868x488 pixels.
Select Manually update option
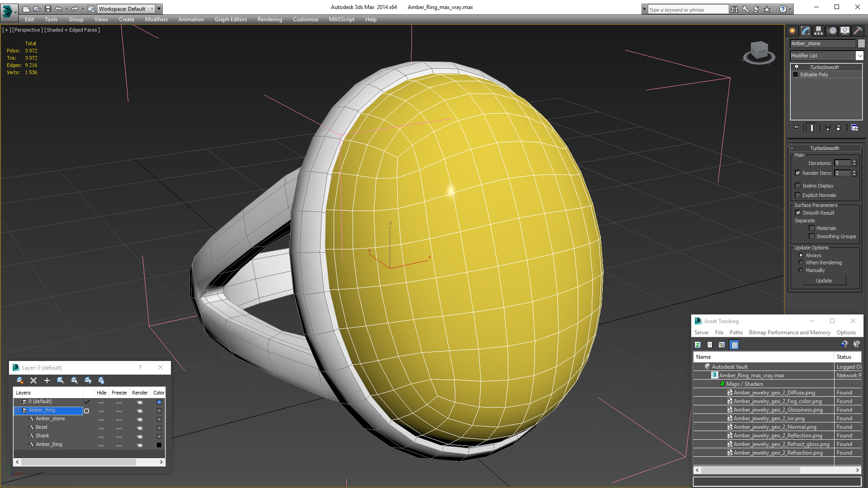(801, 270)
